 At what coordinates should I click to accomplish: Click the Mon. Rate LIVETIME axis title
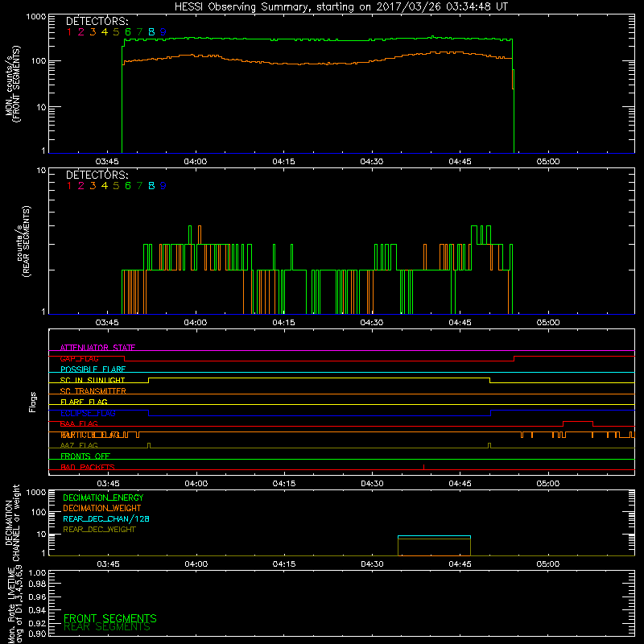pos(14,605)
